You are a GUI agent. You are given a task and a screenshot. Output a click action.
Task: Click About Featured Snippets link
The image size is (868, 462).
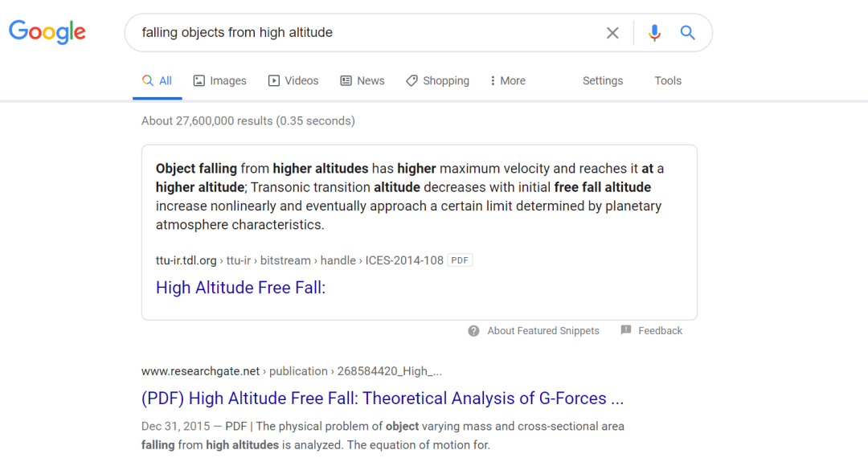(x=543, y=331)
